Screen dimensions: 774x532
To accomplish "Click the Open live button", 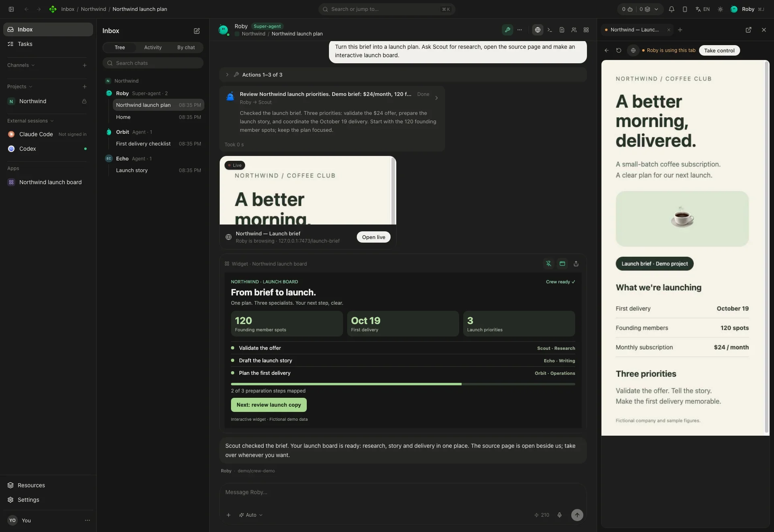I will point(373,237).
